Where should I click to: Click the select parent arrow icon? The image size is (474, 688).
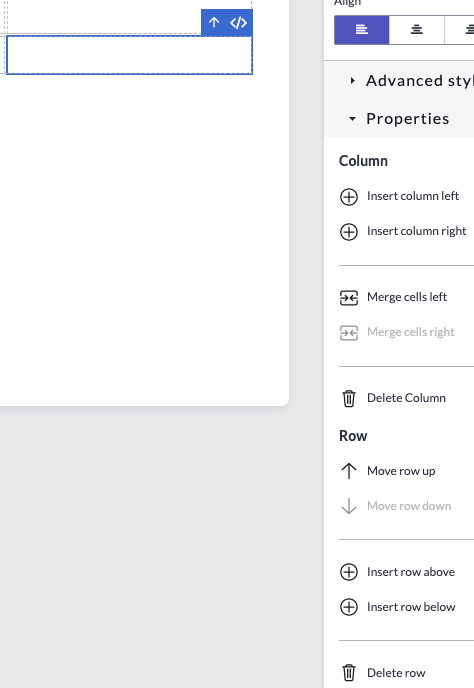(214, 22)
